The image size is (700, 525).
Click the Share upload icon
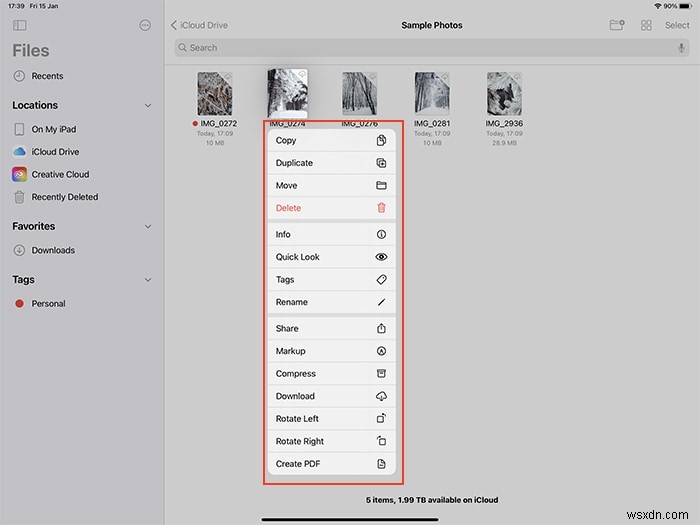[381, 328]
